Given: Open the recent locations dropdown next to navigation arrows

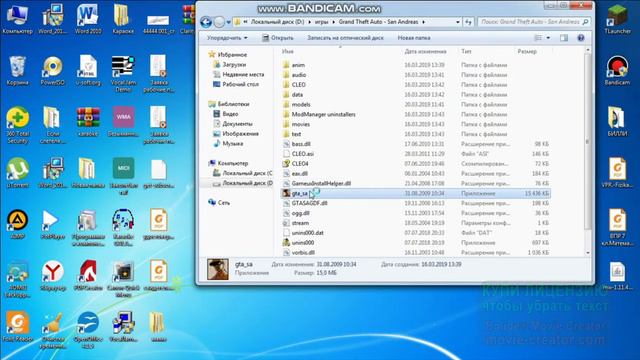Looking at the screenshot, I should pyautogui.click(x=229, y=22).
